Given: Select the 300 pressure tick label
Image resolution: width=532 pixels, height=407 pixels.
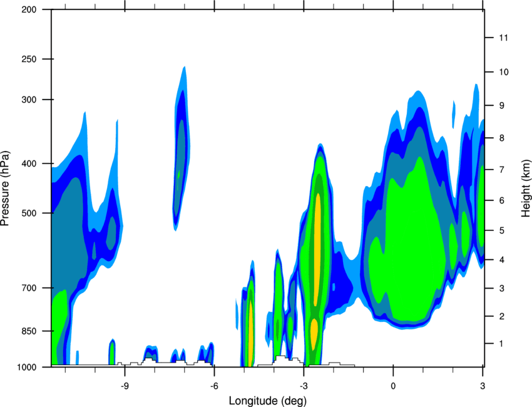Looking at the screenshot, I should (x=29, y=100).
